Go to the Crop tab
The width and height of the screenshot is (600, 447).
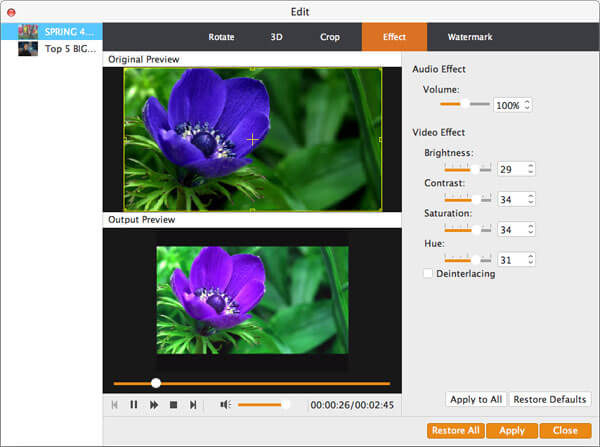point(330,37)
